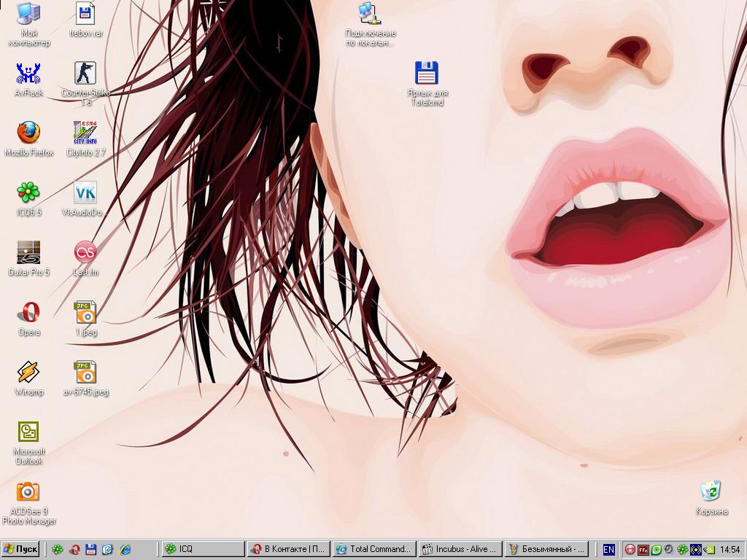Viewport: 747px width, 560px height.
Task: Launch ICQ from the quick launch bar
Action: [57, 550]
